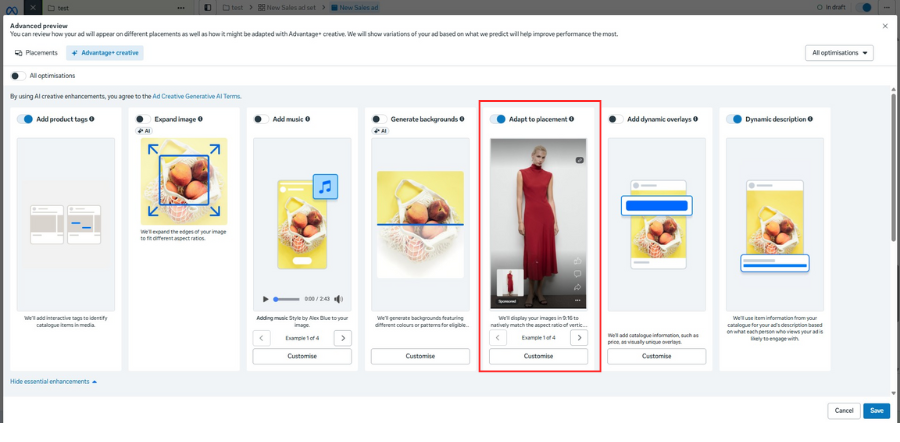
Task: Click the info icon beside Add music
Action: tap(308, 119)
